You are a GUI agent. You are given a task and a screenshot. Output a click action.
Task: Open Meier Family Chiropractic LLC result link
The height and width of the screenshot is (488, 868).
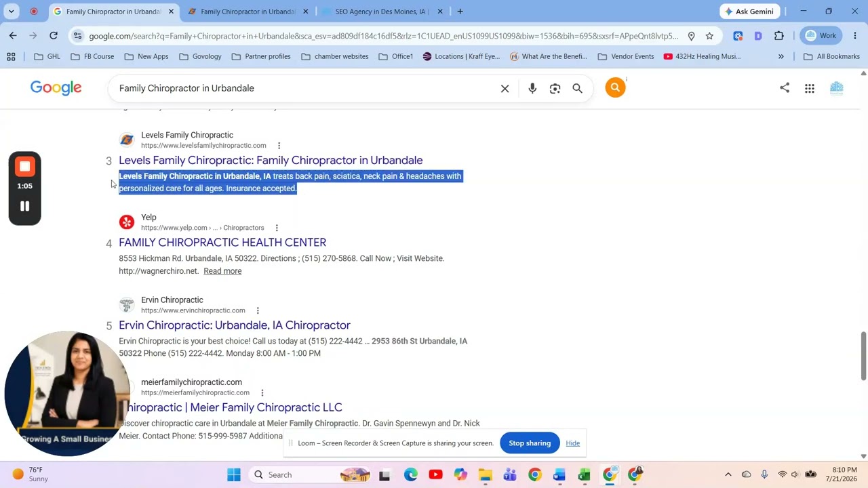coord(234,407)
